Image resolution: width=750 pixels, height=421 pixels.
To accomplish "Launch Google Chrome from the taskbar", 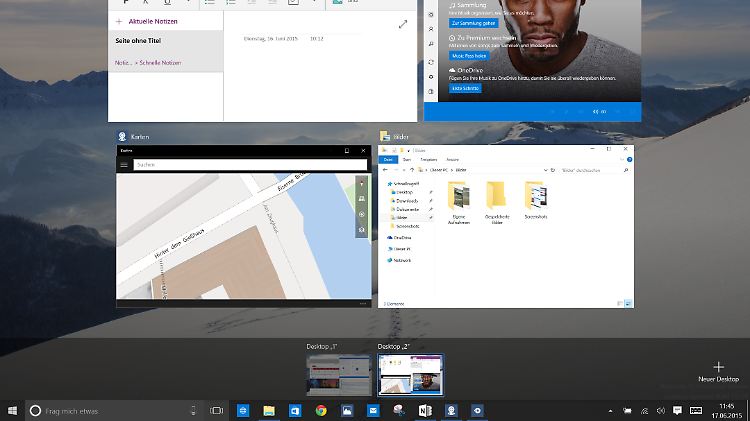I will (x=321, y=410).
